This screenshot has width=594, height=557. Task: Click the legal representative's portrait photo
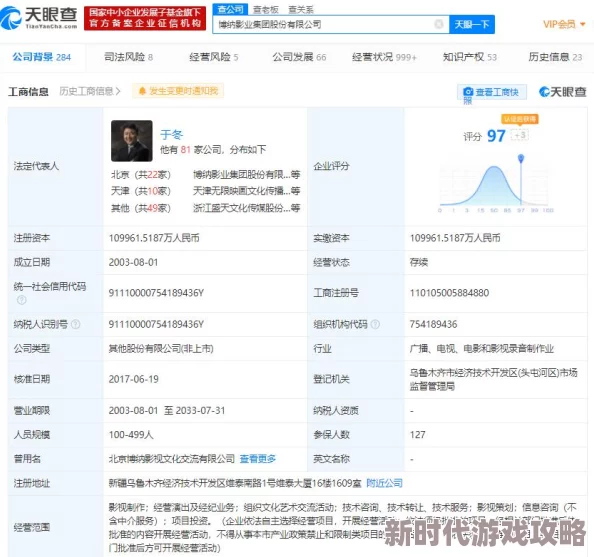131,141
